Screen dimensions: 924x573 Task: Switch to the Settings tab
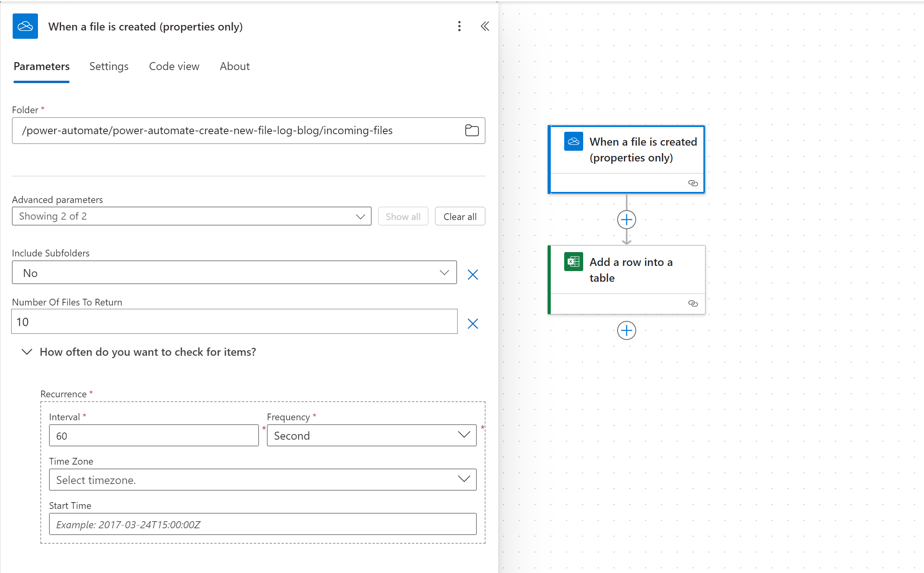[109, 66]
